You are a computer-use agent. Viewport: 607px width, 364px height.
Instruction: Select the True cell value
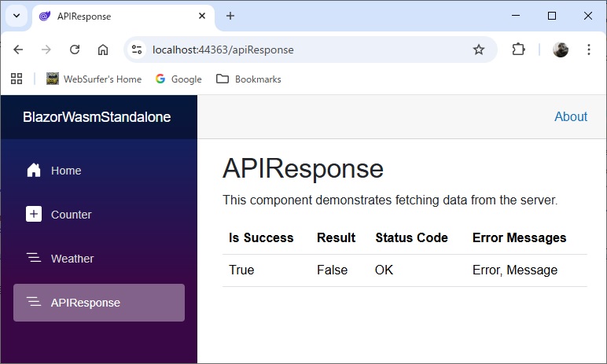pos(241,270)
